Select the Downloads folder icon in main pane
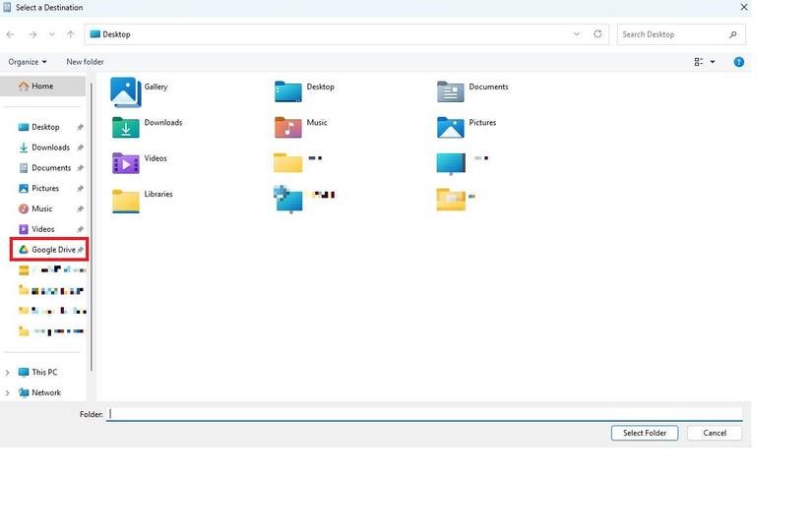 pos(126,127)
